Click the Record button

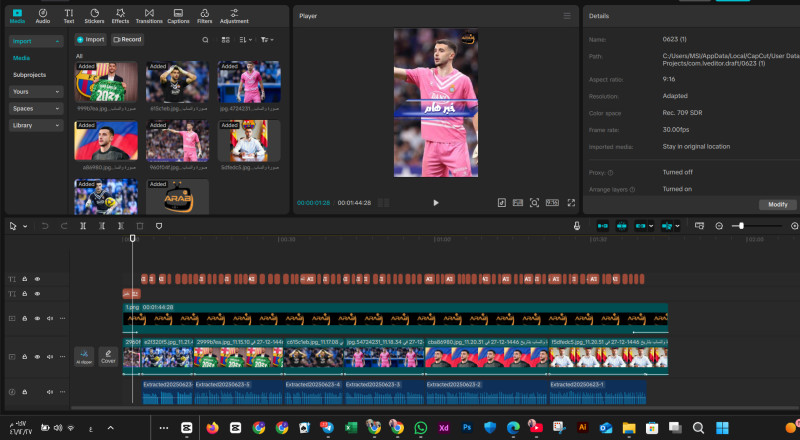(127, 39)
